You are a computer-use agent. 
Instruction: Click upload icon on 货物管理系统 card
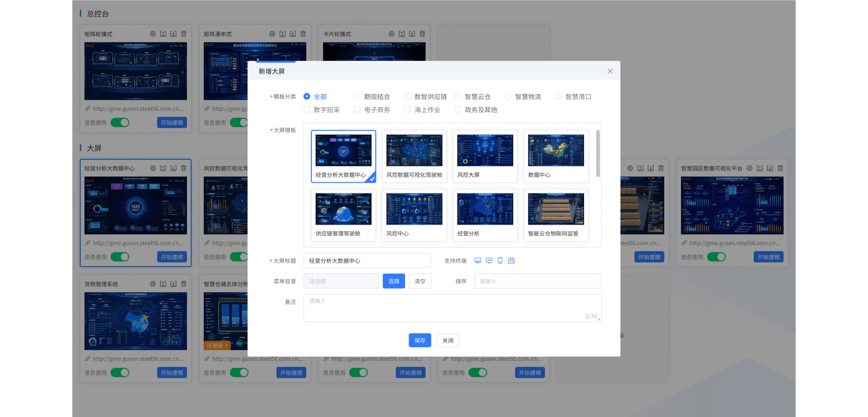[x=163, y=284]
